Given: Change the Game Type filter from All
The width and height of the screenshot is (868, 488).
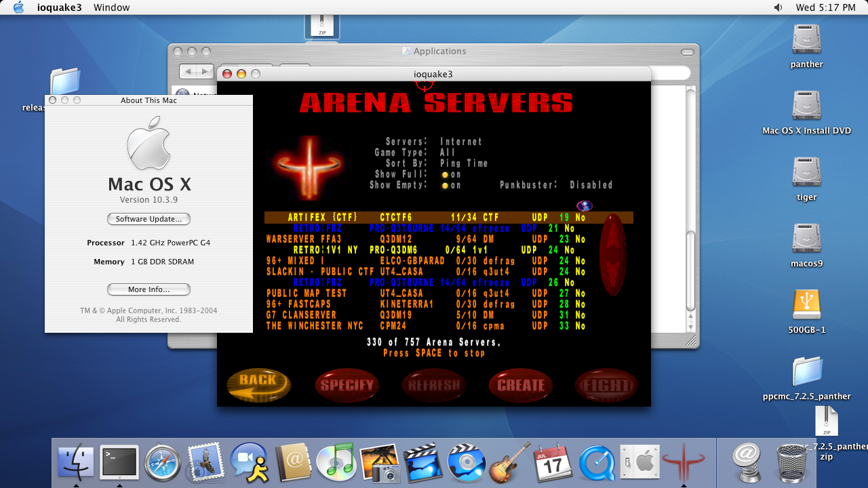Looking at the screenshot, I should 448,152.
